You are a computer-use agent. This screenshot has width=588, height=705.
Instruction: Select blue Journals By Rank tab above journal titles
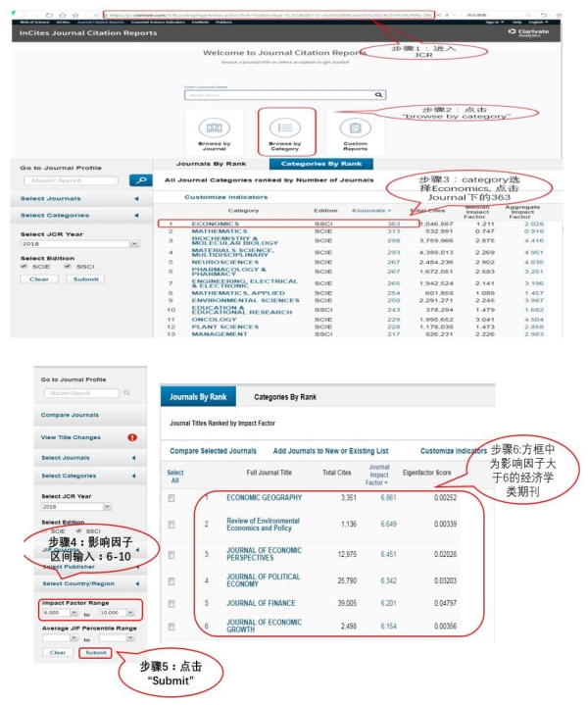click(x=198, y=397)
